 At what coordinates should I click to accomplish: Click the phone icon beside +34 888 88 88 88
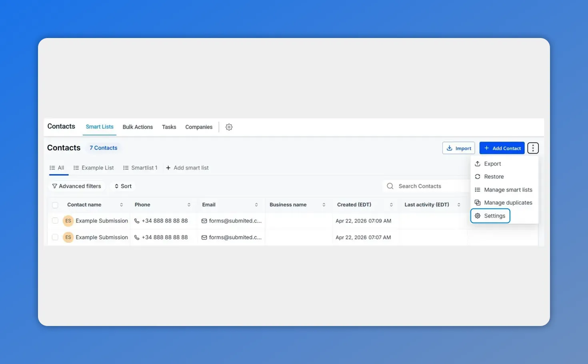point(136,220)
